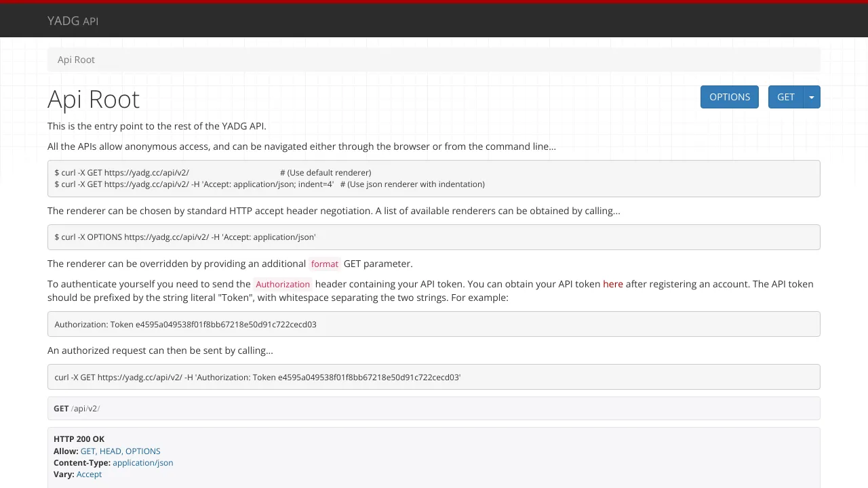Expand the GET format dropdown caret
868x488 pixels.
812,97
